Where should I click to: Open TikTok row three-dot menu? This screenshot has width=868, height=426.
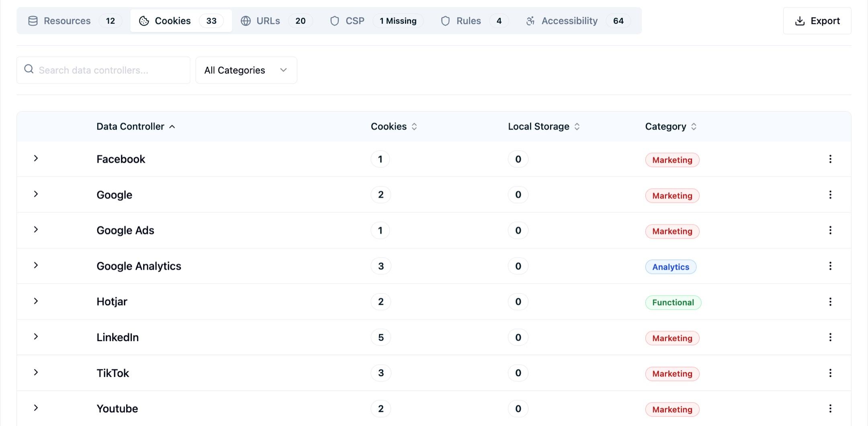830,373
